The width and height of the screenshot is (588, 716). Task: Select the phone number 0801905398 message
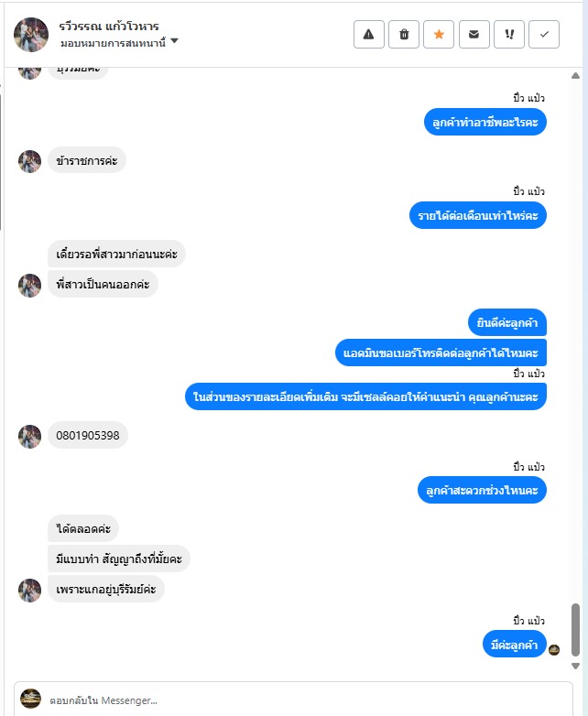tap(88, 435)
